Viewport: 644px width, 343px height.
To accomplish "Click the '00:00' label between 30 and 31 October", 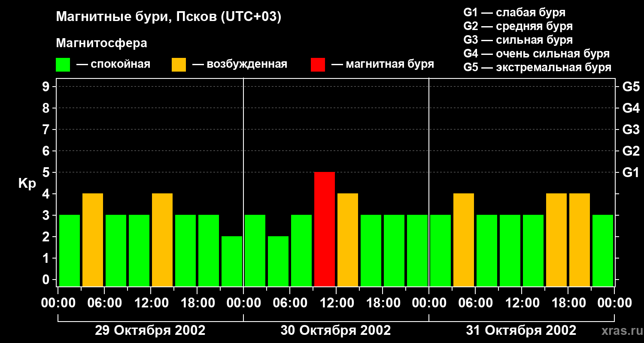I will (x=428, y=303).
